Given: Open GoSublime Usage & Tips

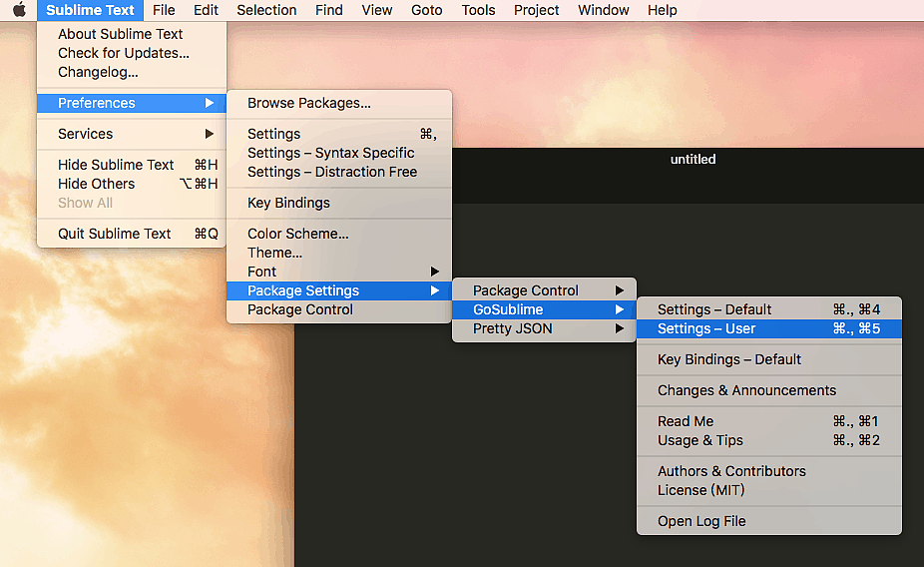Looking at the screenshot, I should click(x=699, y=440).
